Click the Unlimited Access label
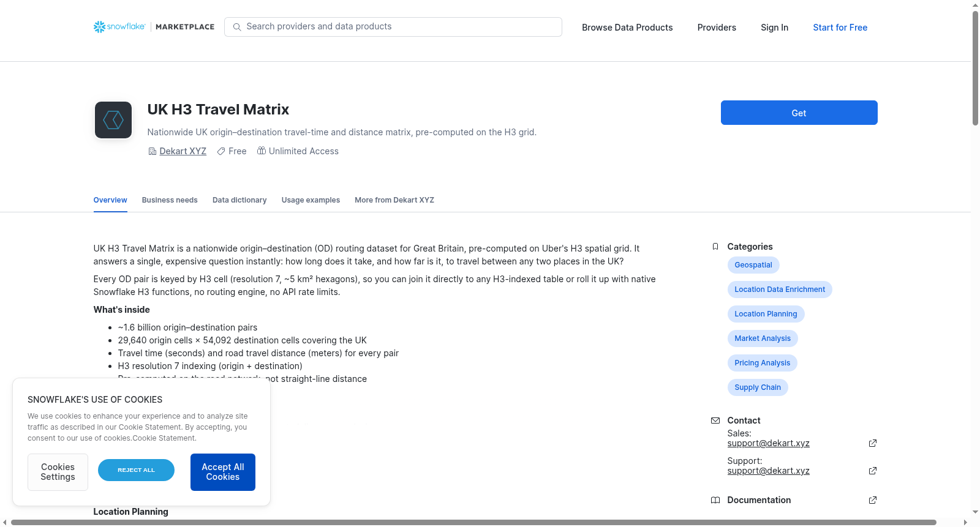980x527 pixels. point(304,151)
